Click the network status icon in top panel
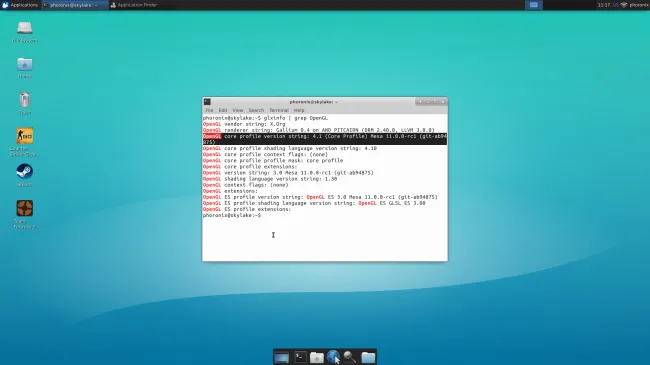This screenshot has height=365, width=650. 623,5
